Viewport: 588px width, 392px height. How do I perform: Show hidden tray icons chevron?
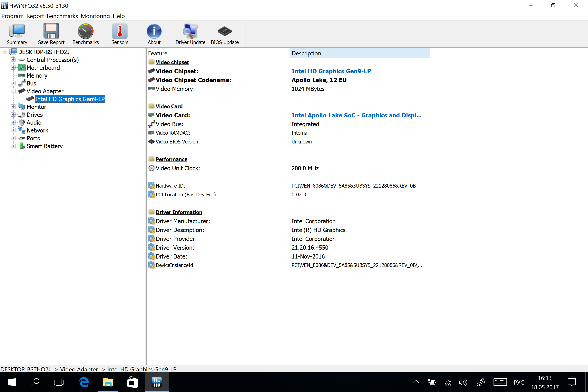click(x=416, y=382)
